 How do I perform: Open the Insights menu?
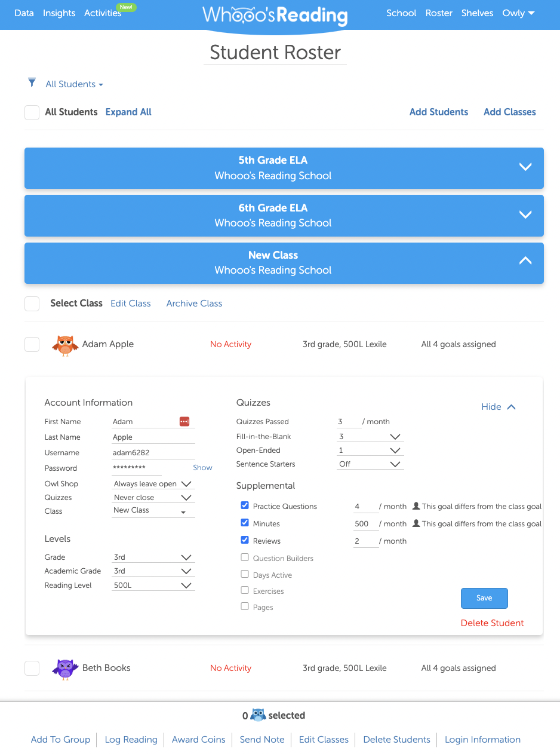(59, 13)
